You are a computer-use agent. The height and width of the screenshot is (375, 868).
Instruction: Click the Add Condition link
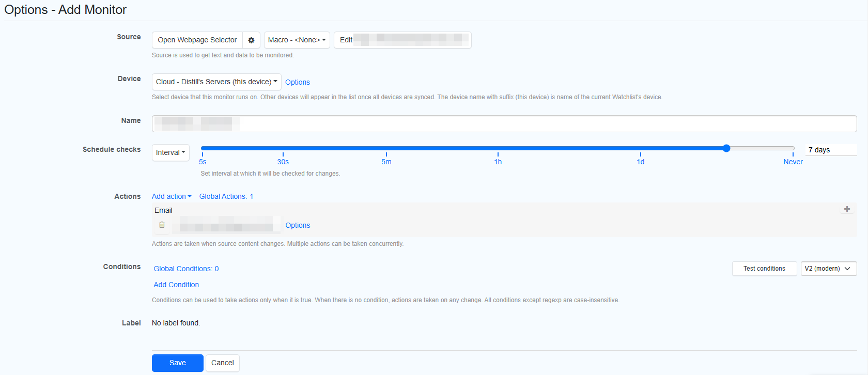(176, 285)
